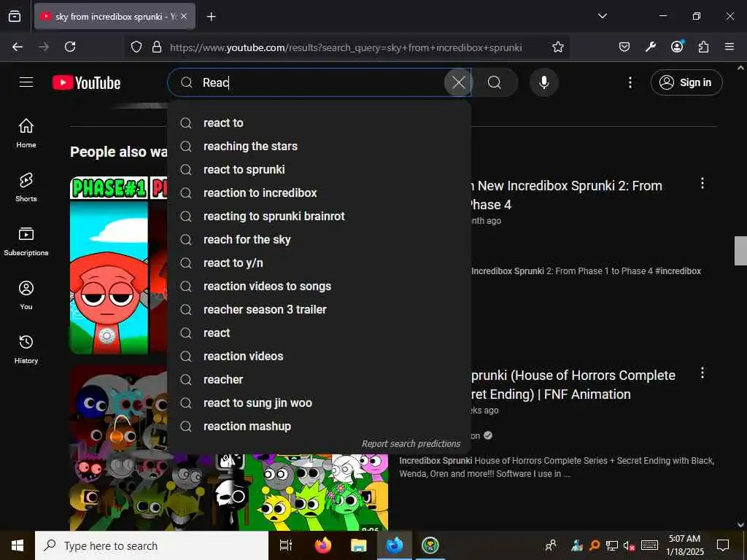This screenshot has height=560, width=747.
Task: Choose the plain 'reacher' suggestion
Action: [320, 379]
